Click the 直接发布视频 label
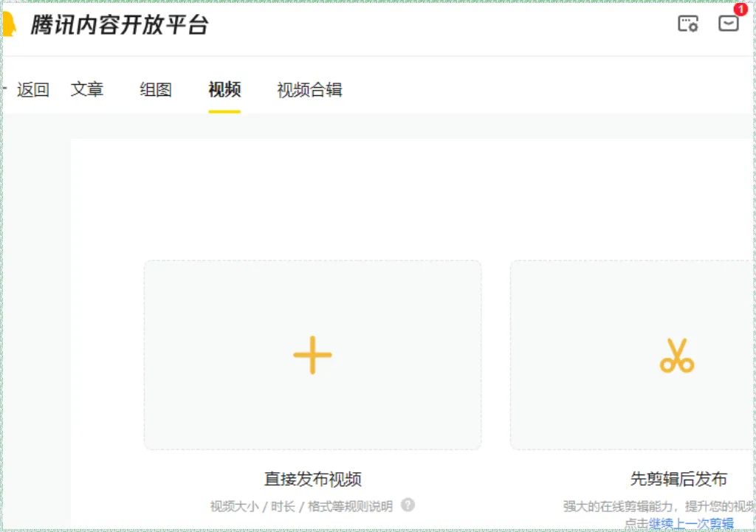The image size is (756, 532). pyautogui.click(x=313, y=479)
